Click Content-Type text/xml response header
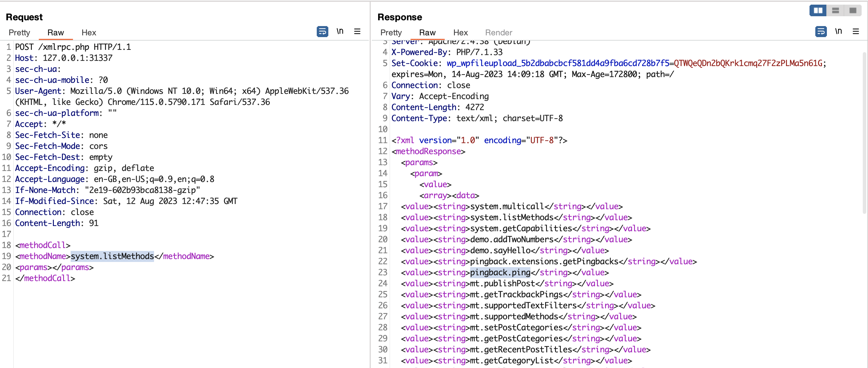Viewport: 868px width, 368px height. click(477, 118)
